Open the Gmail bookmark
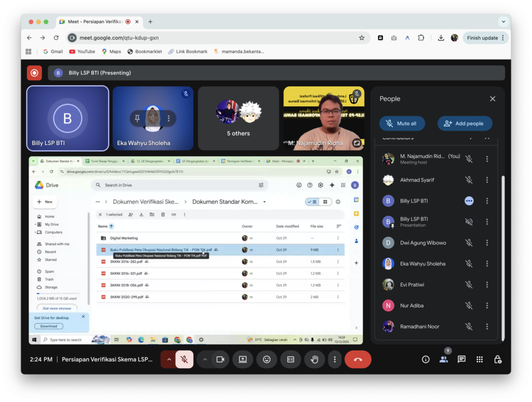Image resolution: width=532 pixels, height=402 pixels. (52, 51)
